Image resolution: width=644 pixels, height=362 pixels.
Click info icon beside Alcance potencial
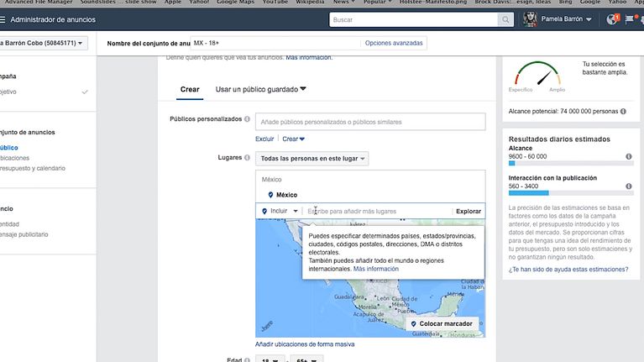[x=623, y=111]
